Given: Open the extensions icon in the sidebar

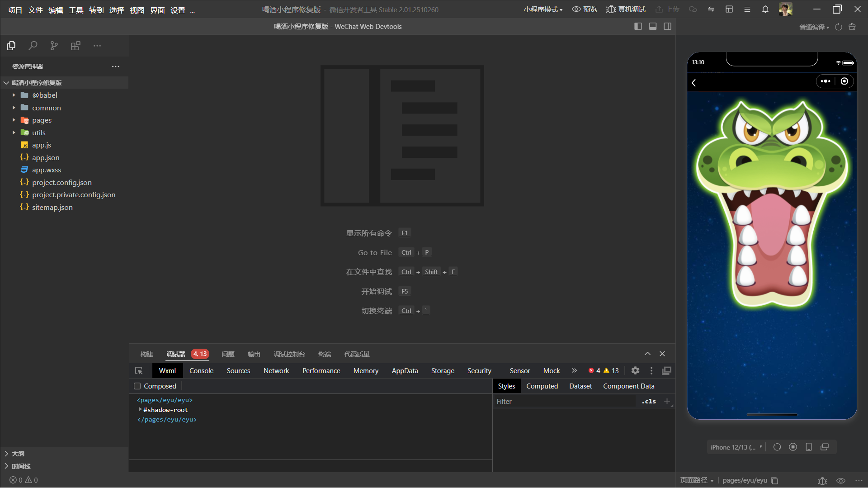Looking at the screenshot, I should tap(75, 46).
